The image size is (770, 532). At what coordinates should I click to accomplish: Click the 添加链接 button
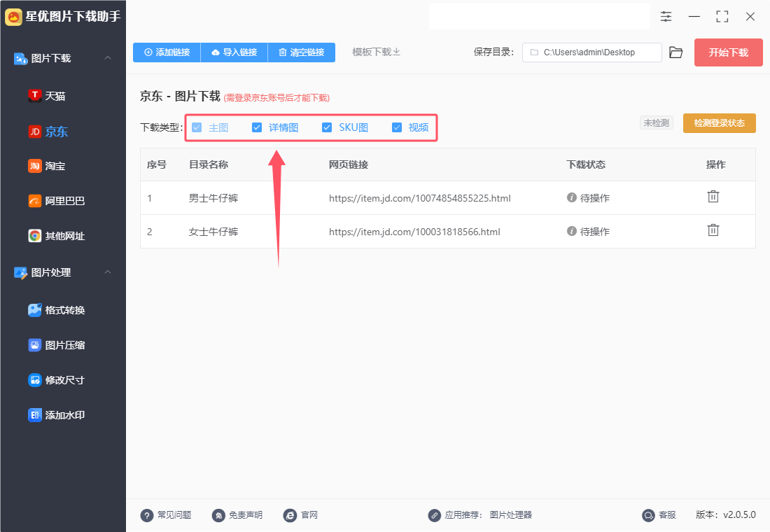(167, 52)
